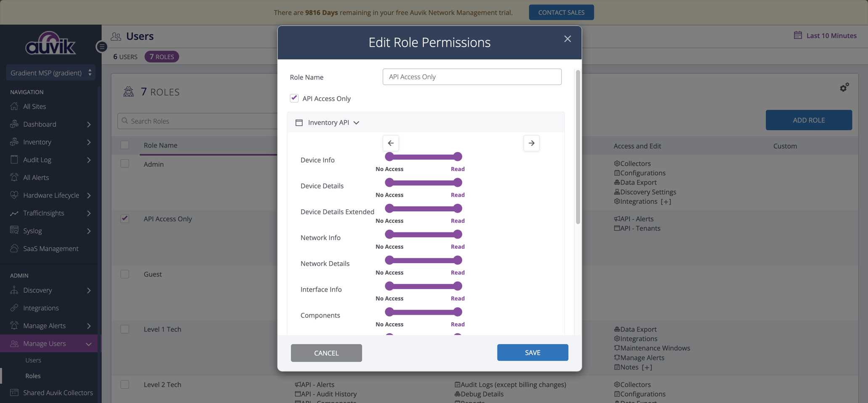Check the Admin role row checkbox

click(125, 163)
